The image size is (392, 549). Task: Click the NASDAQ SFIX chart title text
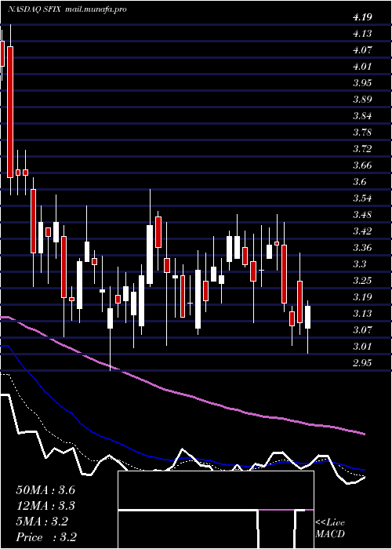(x=35, y=9)
